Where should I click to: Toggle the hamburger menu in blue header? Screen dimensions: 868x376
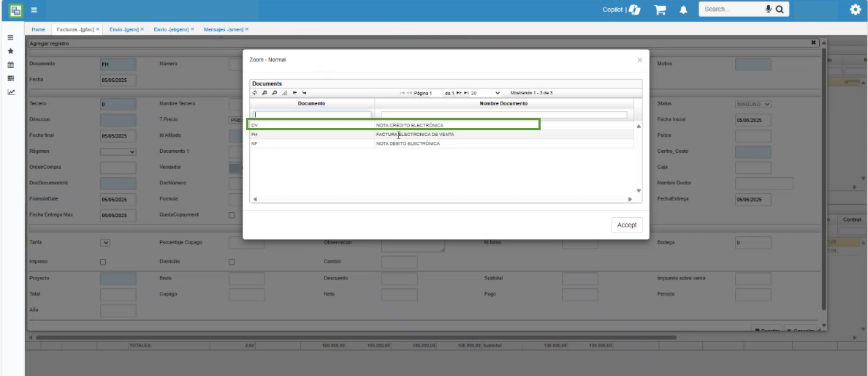[34, 10]
